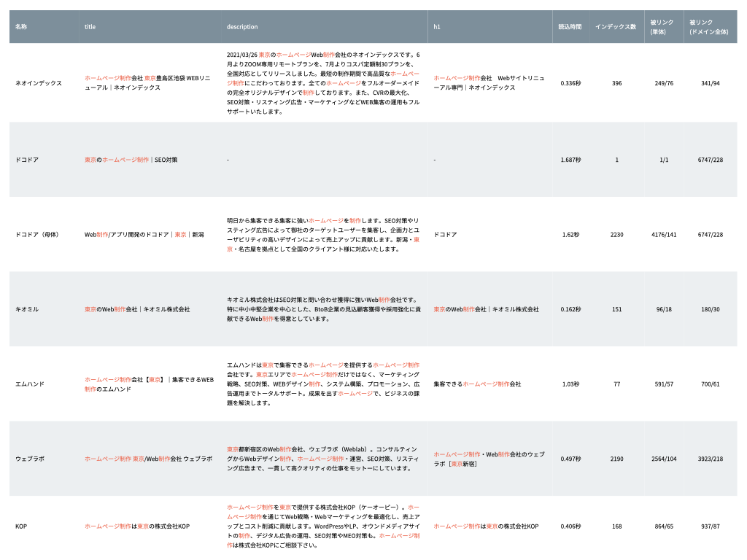The height and width of the screenshot is (560, 747).
Task: Click the h1 "集客できるホームページ制作会社"
Action: [477, 384]
